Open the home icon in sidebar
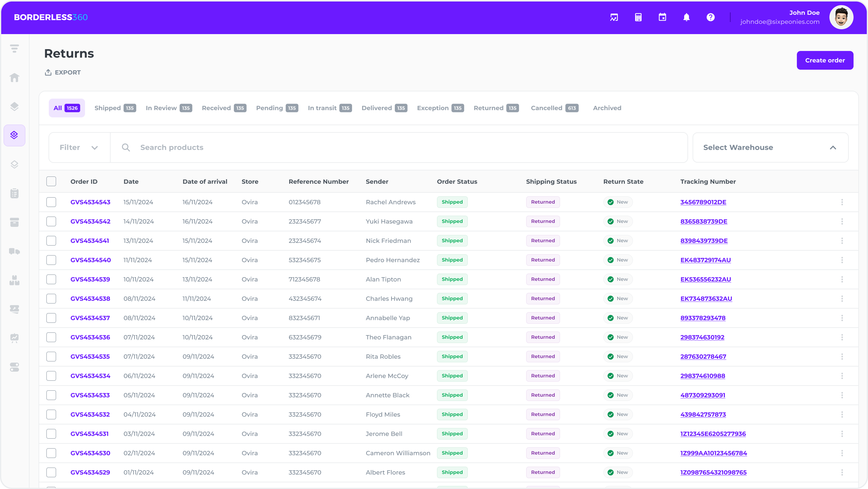868x489 pixels. coord(14,78)
